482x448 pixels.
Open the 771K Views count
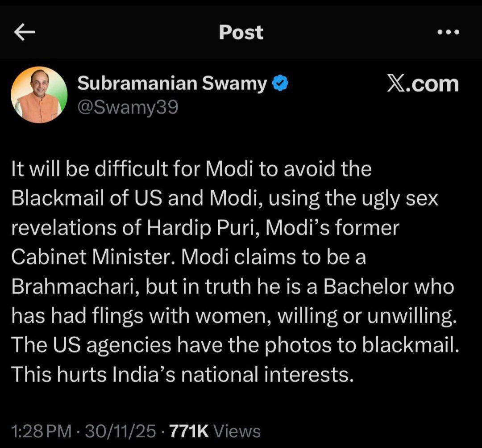click(215, 431)
